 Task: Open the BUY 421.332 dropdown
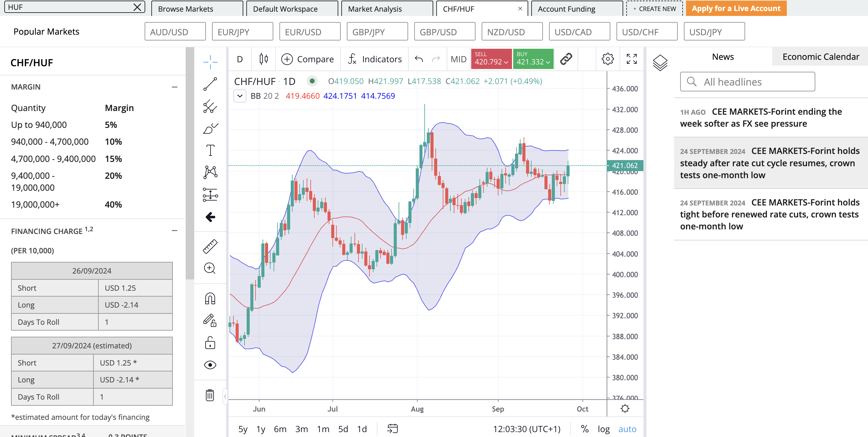tap(533, 59)
